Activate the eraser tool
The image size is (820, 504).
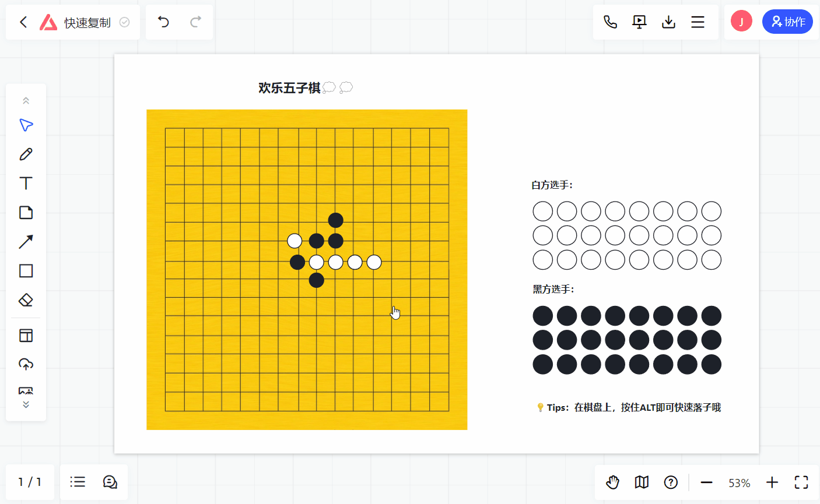point(26,300)
